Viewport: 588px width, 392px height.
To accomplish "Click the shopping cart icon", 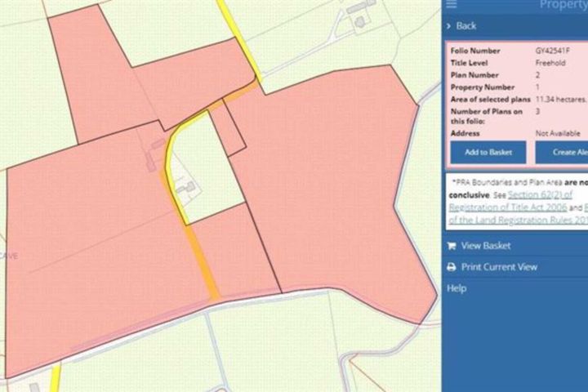I will pos(452,246).
